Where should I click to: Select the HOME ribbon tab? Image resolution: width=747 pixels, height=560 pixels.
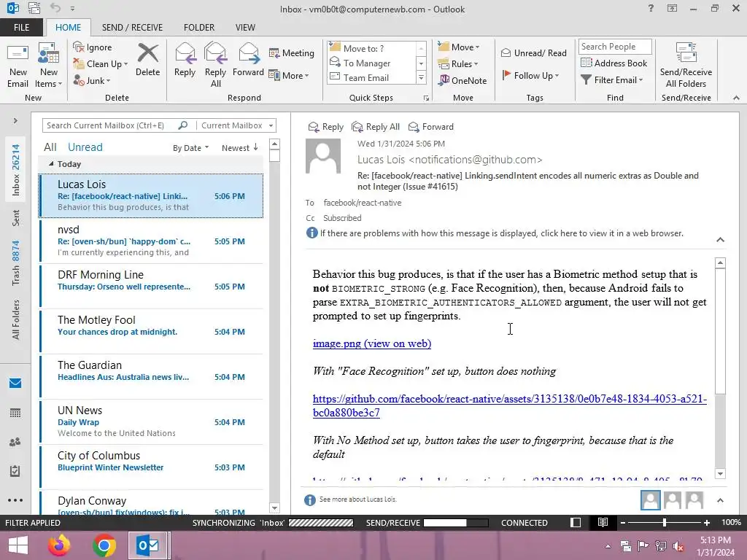(x=68, y=27)
